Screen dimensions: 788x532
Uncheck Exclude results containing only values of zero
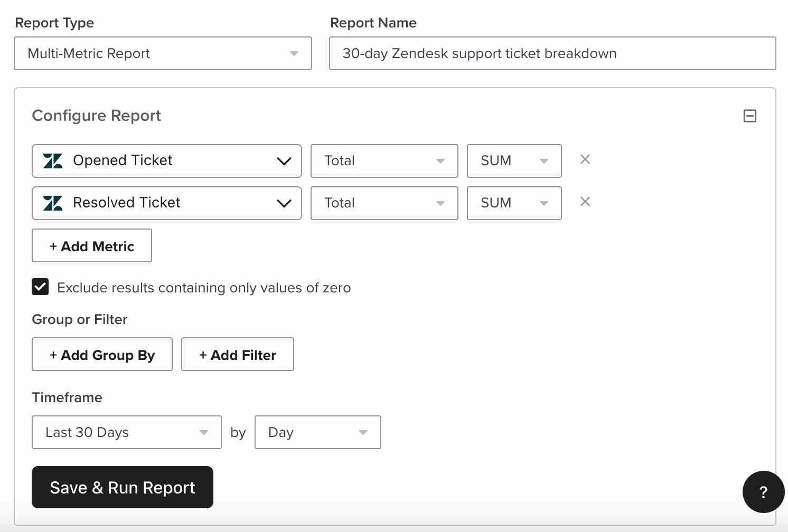coord(40,287)
